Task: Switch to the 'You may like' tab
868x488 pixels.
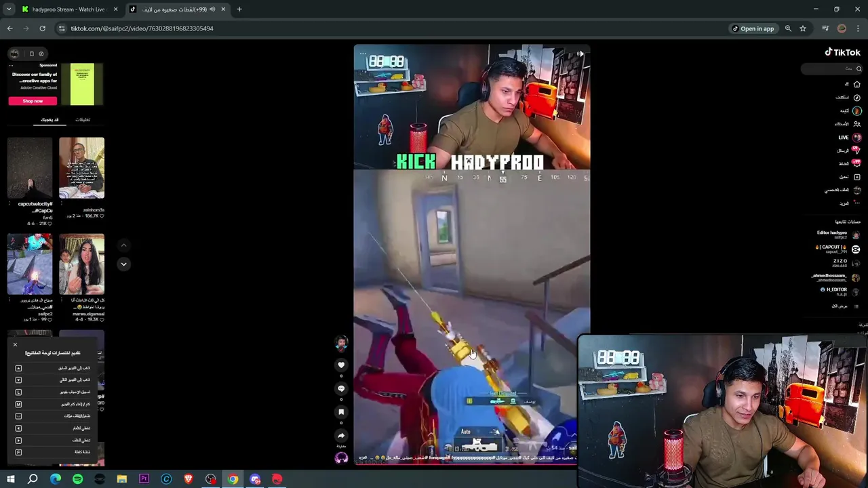Action: [x=50, y=120]
